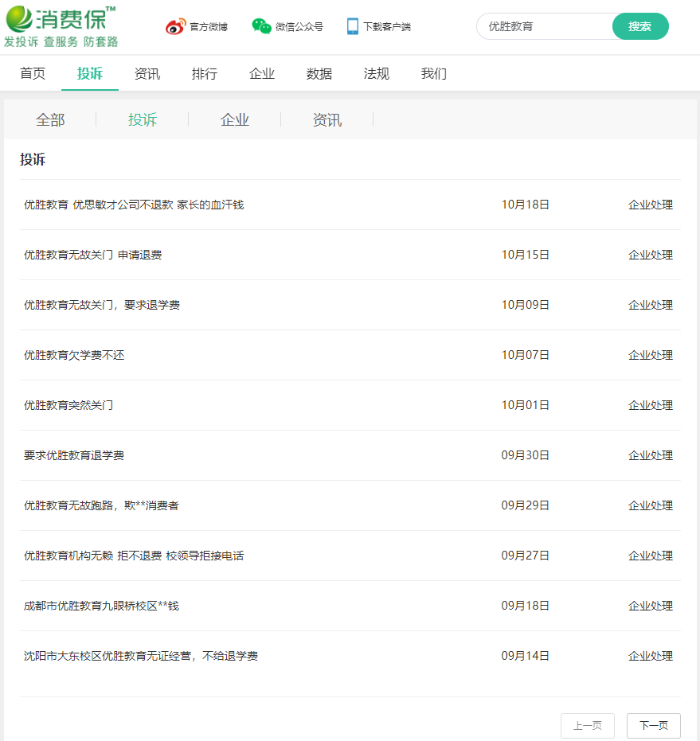The image size is (700, 741).
Task: Open the 法规 page
Action: tap(376, 73)
